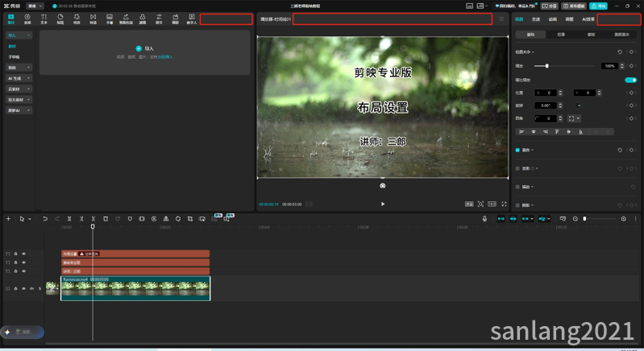Lock the 布局设置 text track
644x351 pixels.
click(15, 254)
